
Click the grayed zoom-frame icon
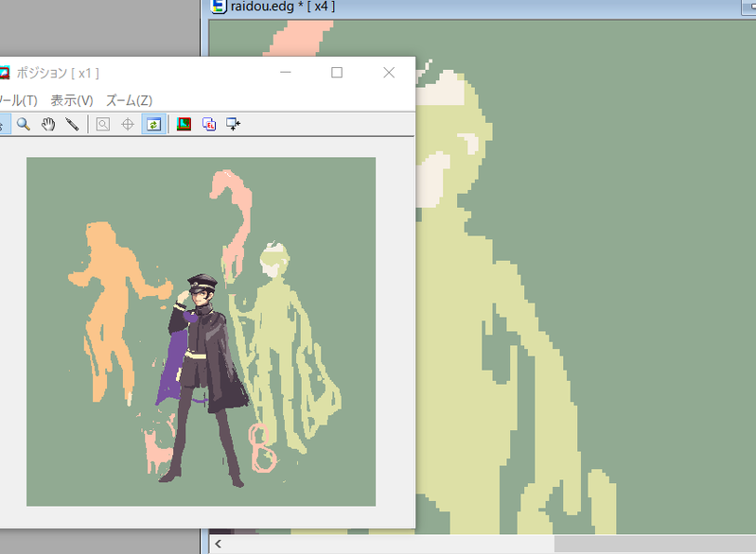(103, 124)
